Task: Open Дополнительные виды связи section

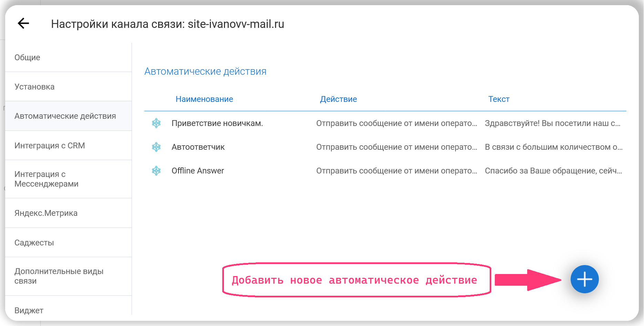Action: [59, 276]
